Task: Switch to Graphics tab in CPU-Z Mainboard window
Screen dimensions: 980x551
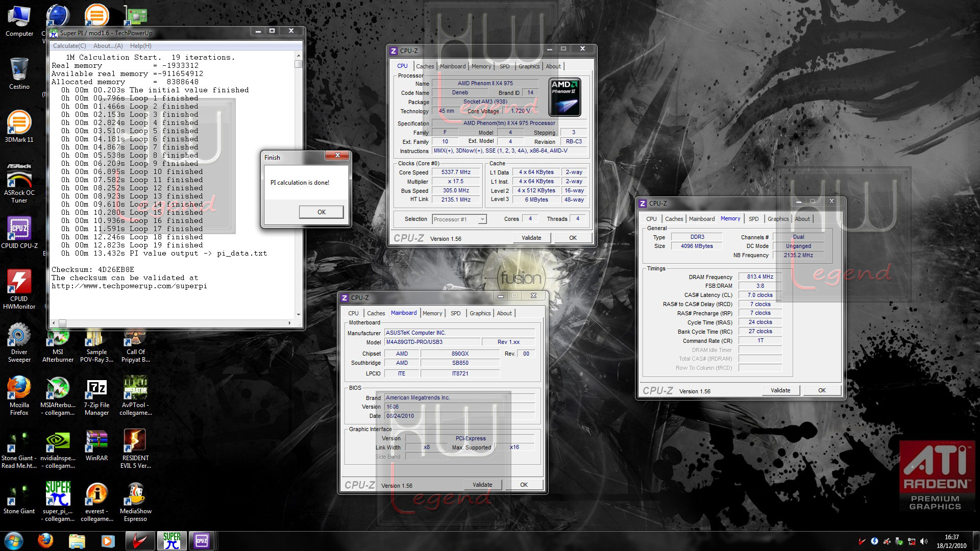Action: (480, 313)
